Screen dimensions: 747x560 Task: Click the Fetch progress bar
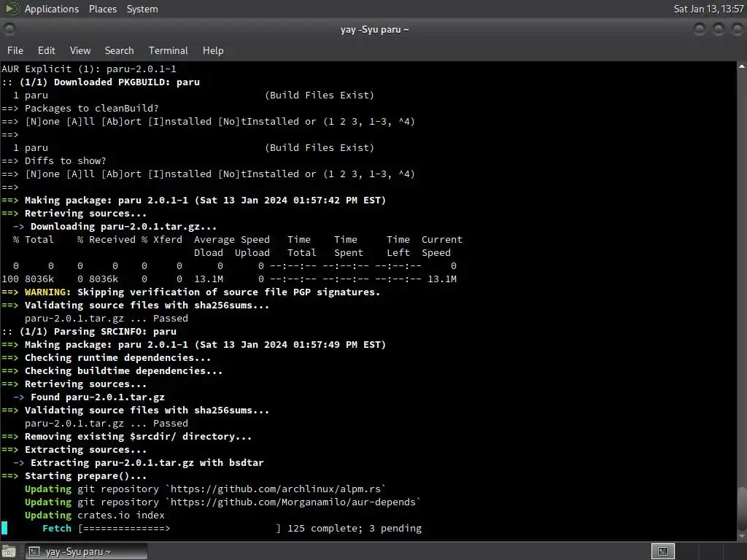179,528
